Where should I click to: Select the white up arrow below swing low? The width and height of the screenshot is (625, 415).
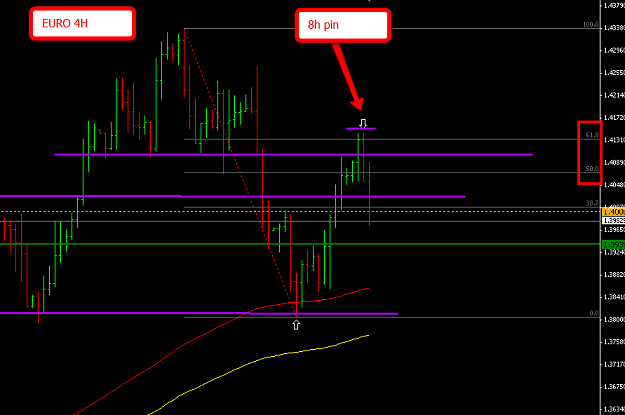(x=296, y=325)
